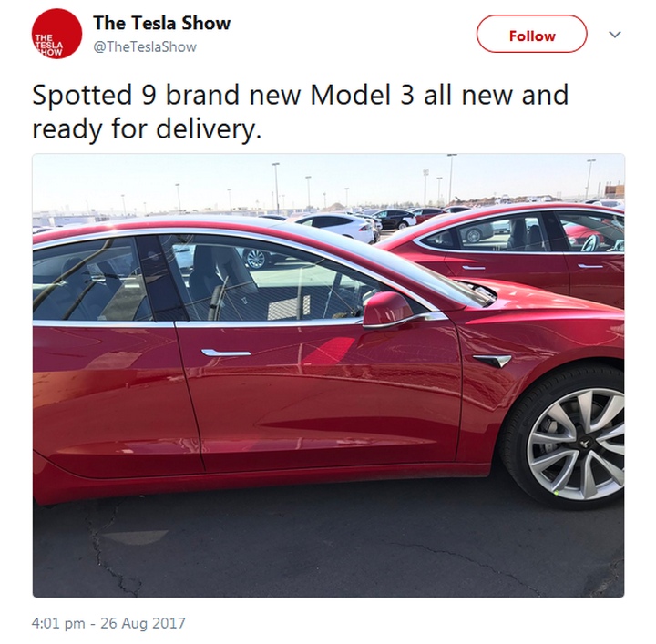Click the light pole against sky
This screenshot has height=644, width=656.
pyautogui.click(x=276, y=189)
